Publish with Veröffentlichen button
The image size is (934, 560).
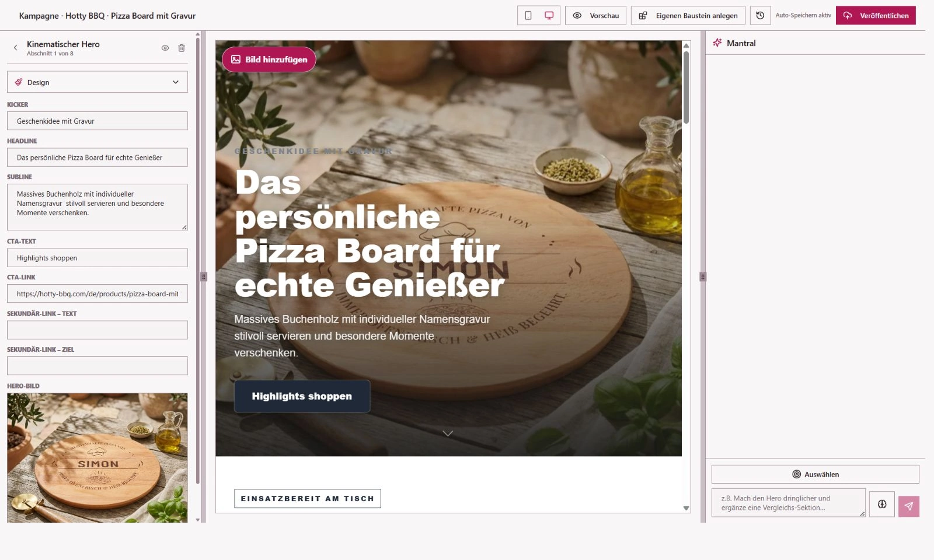(x=876, y=16)
